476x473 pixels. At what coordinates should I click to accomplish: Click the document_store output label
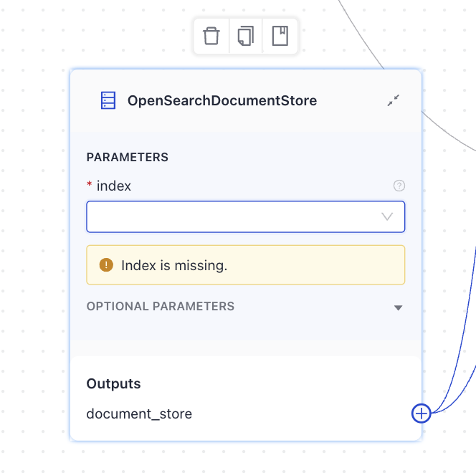pyautogui.click(x=139, y=414)
